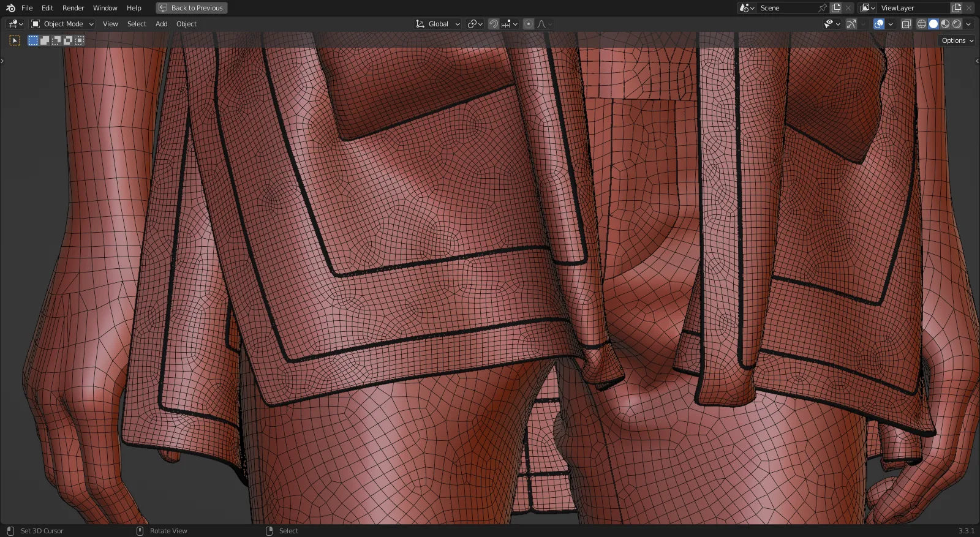Viewport: 980px width, 537px height.
Task: Open the viewport shading options dropdown
Action: click(x=968, y=24)
